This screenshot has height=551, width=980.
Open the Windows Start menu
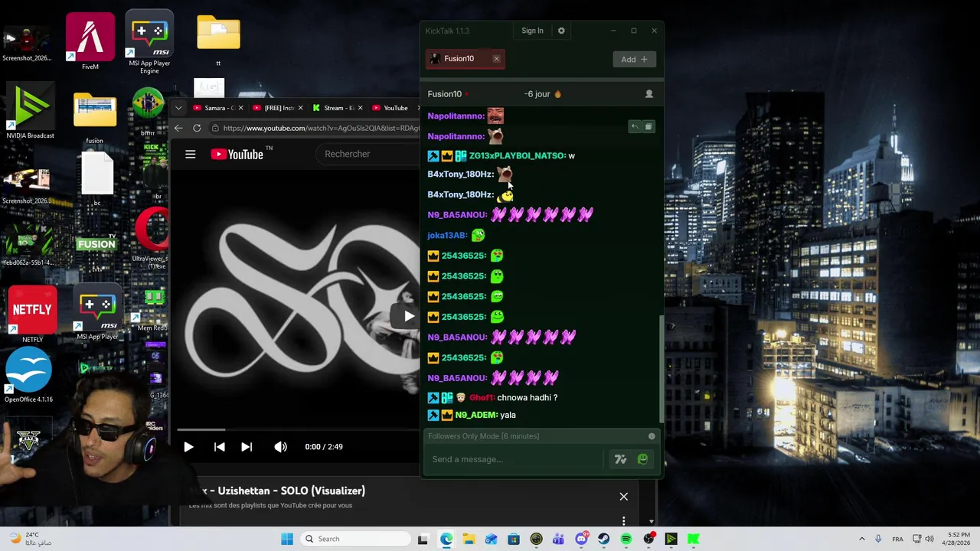(287, 539)
